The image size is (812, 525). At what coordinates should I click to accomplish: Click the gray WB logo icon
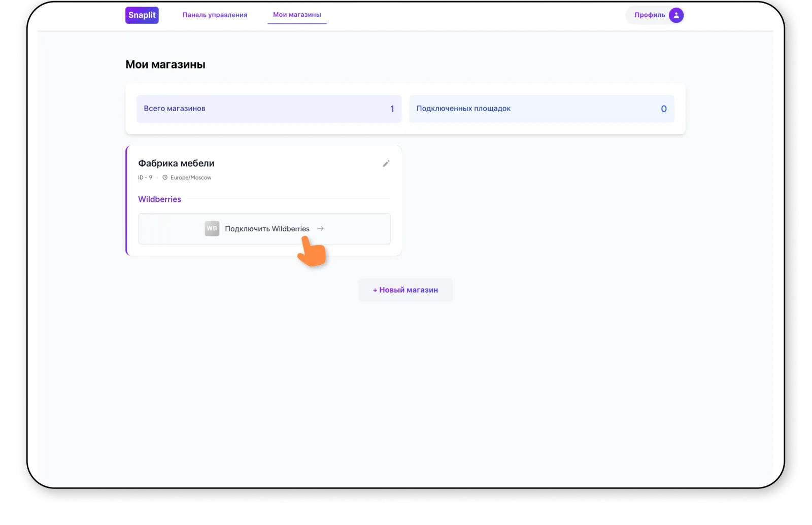pyautogui.click(x=212, y=228)
